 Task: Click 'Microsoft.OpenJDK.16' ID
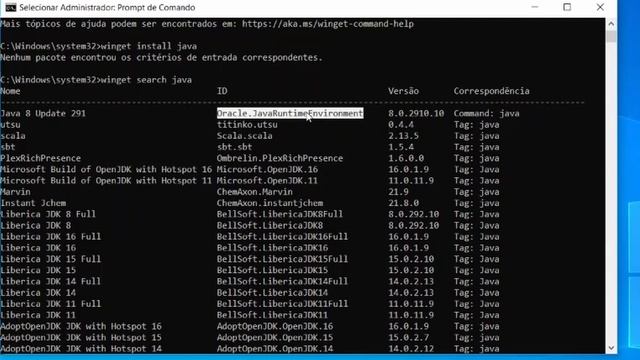[x=267, y=169]
